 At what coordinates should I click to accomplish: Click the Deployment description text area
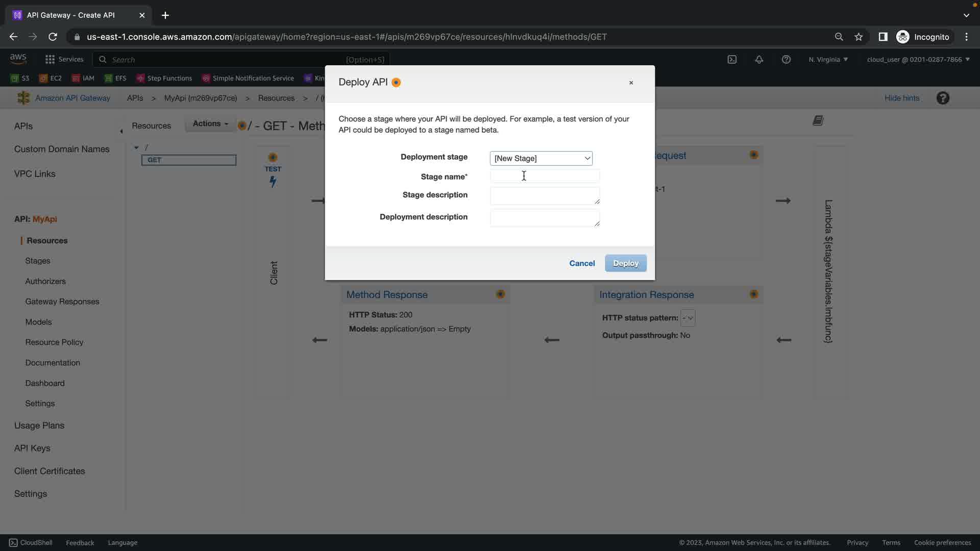click(x=545, y=218)
